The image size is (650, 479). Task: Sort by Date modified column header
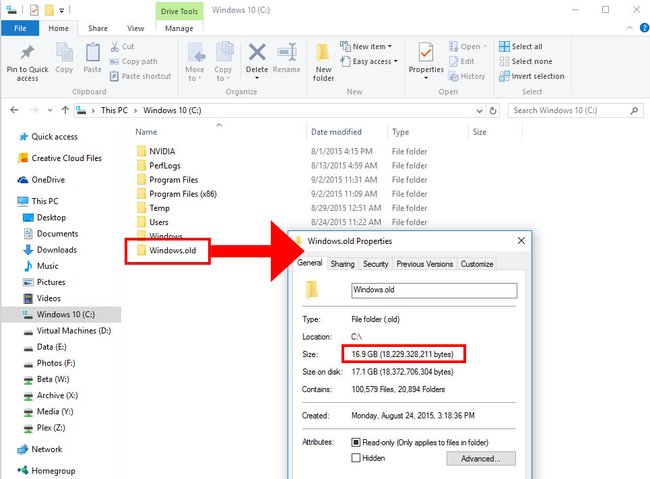click(336, 132)
